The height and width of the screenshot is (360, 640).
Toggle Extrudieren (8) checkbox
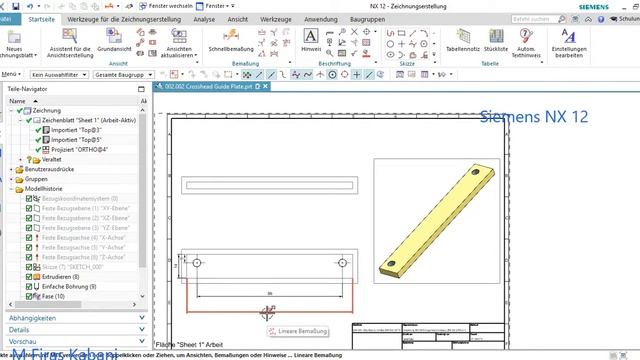click(29, 277)
